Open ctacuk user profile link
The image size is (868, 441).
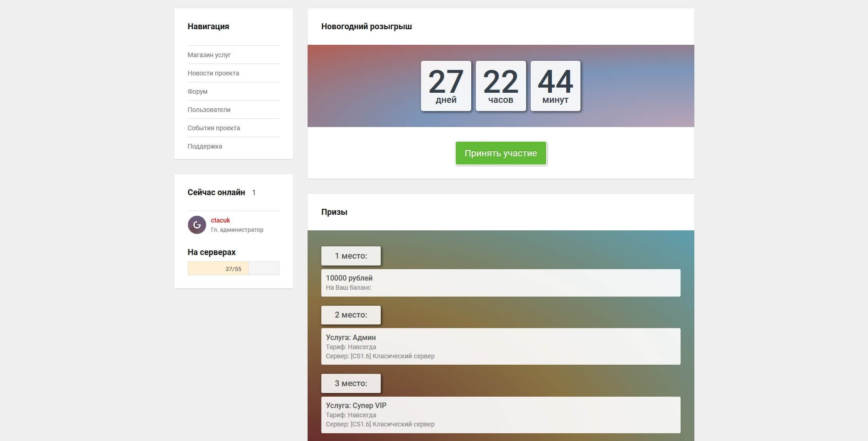[x=220, y=220]
